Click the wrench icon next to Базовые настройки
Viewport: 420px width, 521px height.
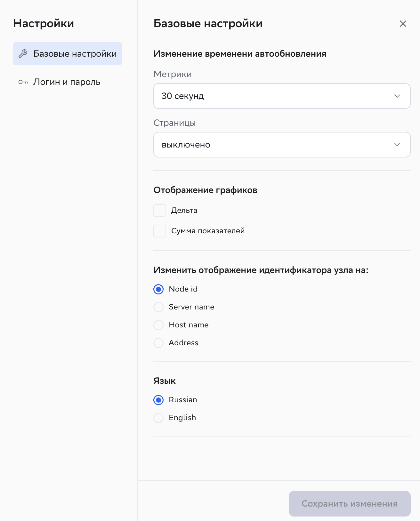(x=23, y=53)
